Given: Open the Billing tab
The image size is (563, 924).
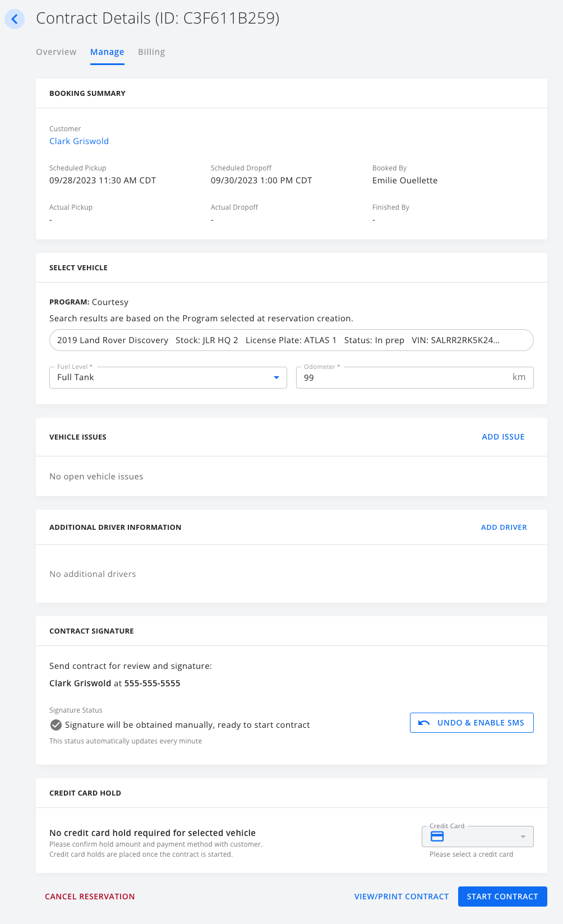Looking at the screenshot, I should pyautogui.click(x=151, y=52).
